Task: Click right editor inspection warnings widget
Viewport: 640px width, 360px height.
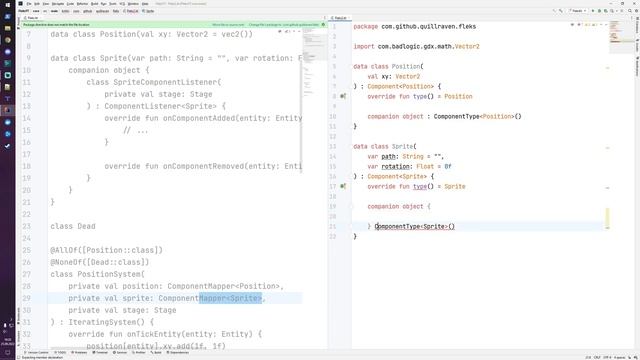Action: (589, 25)
